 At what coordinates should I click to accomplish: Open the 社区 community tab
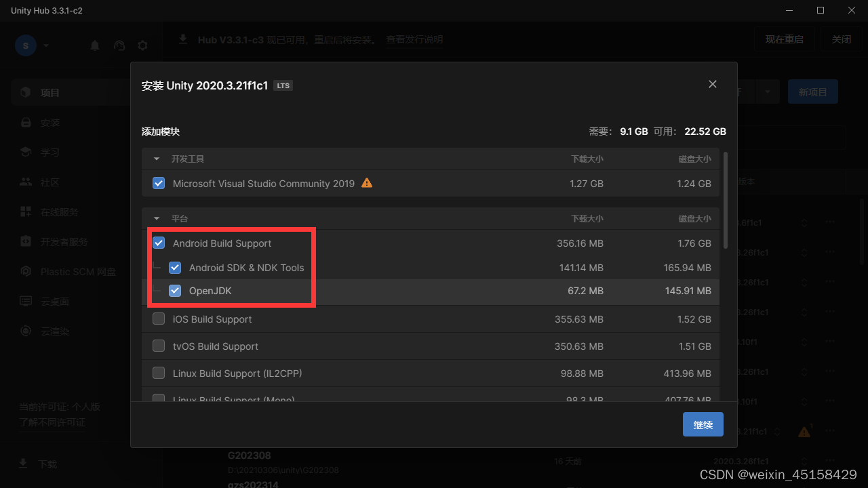pos(81,182)
